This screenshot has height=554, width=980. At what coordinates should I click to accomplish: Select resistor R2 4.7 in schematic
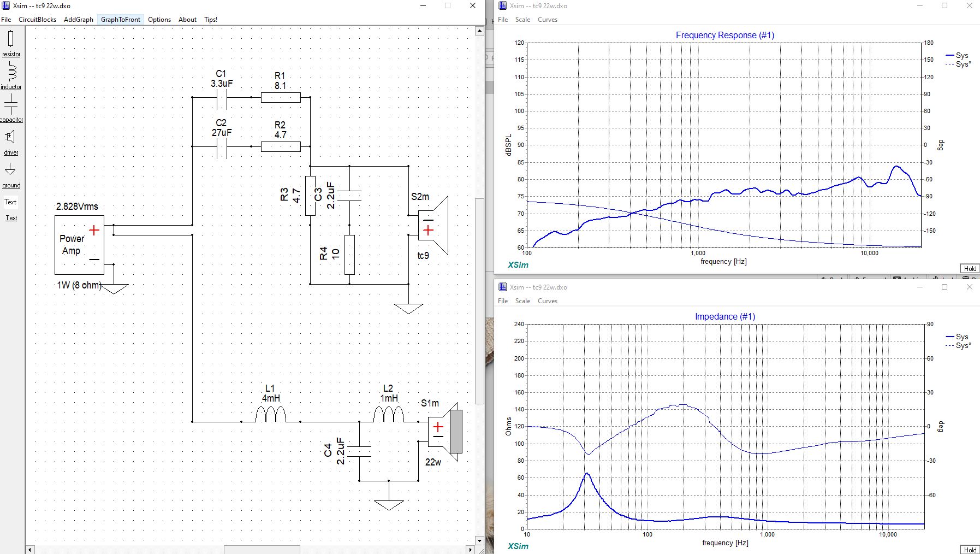(281, 146)
